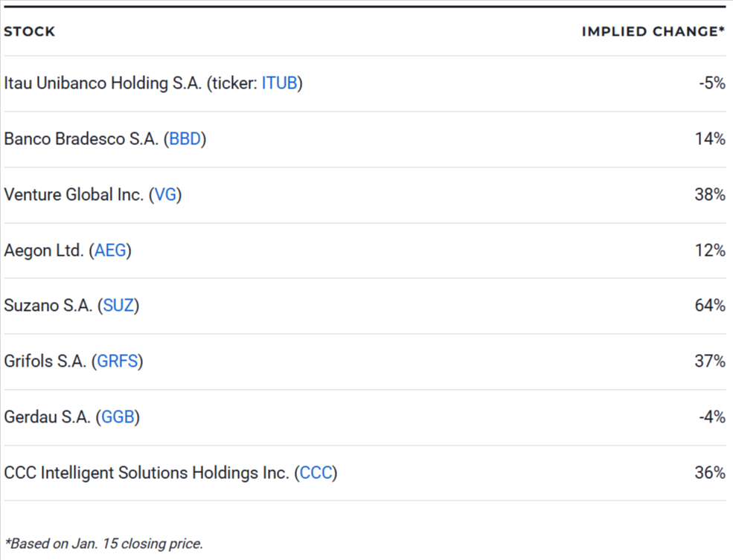
Task: Select the text Venture Global Inc.
Action: [74, 194]
